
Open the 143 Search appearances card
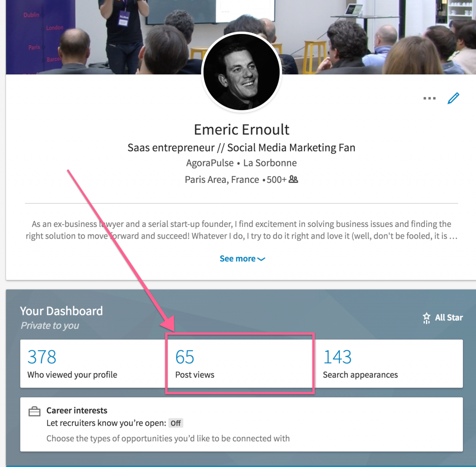pos(390,363)
